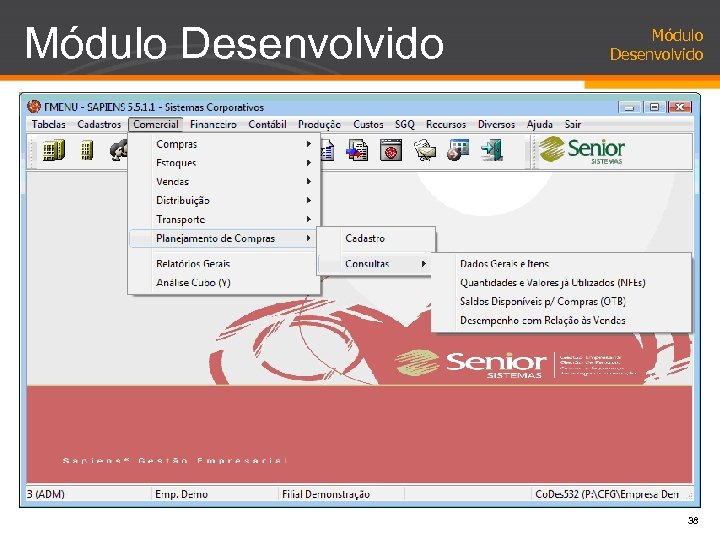Viewport: 720px width, 540px height.
Task: Select Cadastro in the submenu
Action: [375, 238]
